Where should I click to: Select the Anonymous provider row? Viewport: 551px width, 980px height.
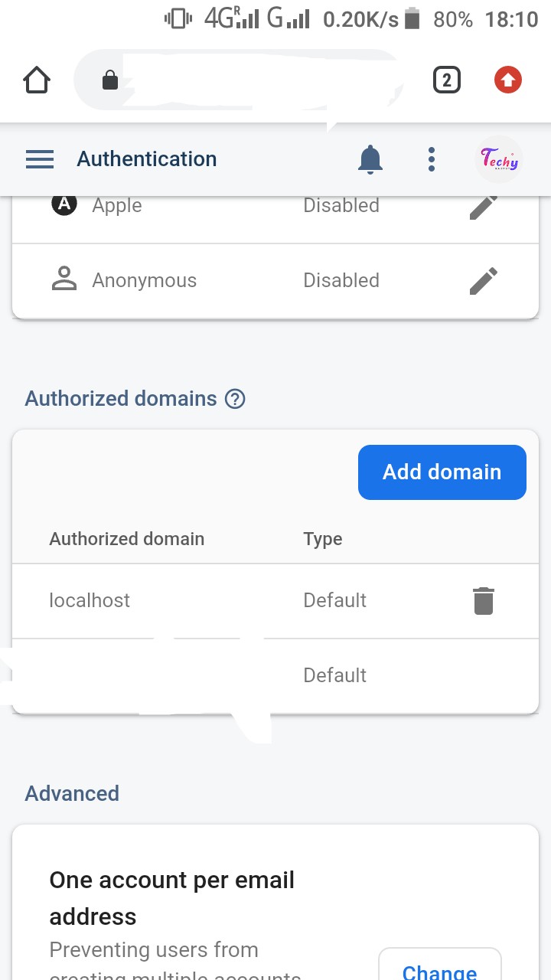click(x=144, y=281)
